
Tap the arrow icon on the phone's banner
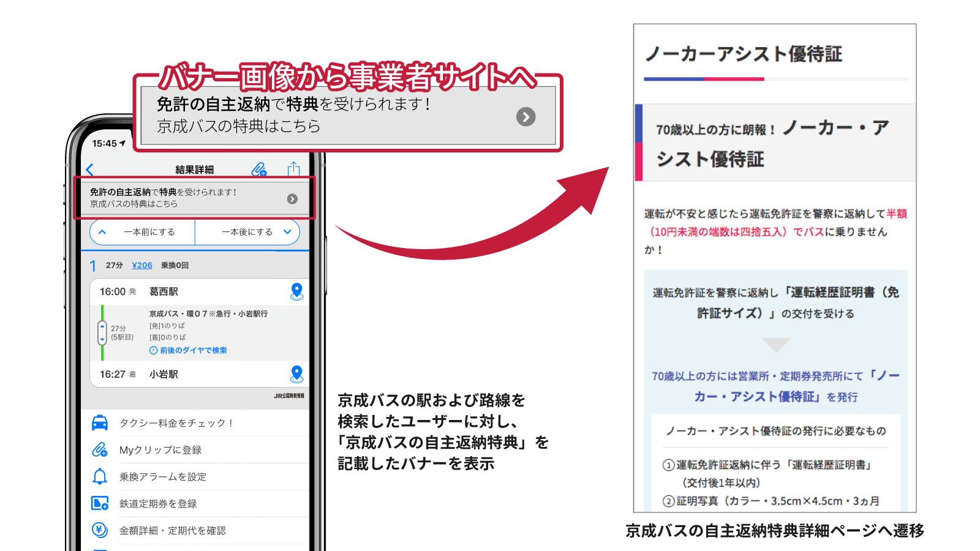pos(292,199)
